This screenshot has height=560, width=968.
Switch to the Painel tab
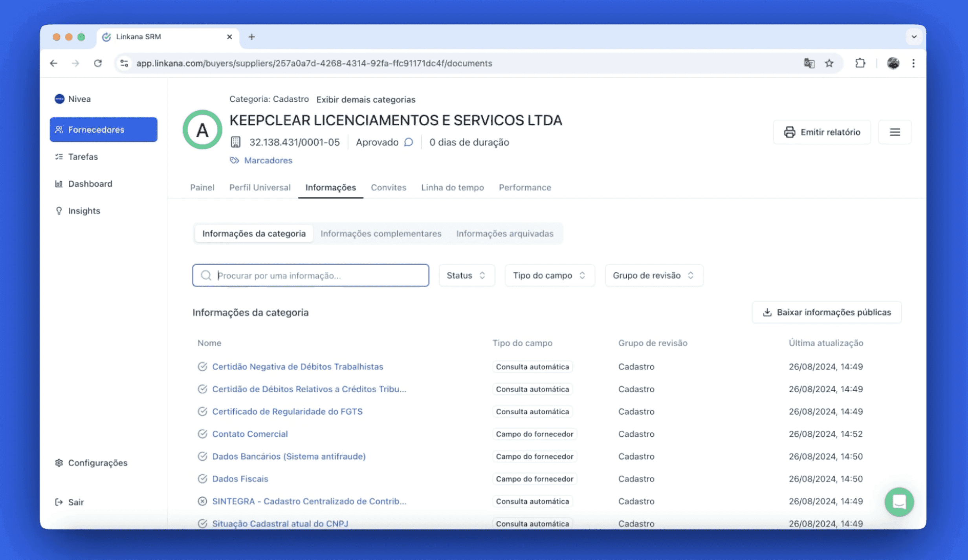coord(202,187)
